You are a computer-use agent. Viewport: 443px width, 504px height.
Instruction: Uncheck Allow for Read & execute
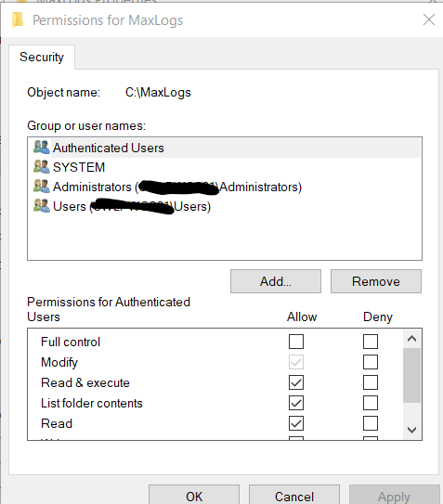(296, 382)
